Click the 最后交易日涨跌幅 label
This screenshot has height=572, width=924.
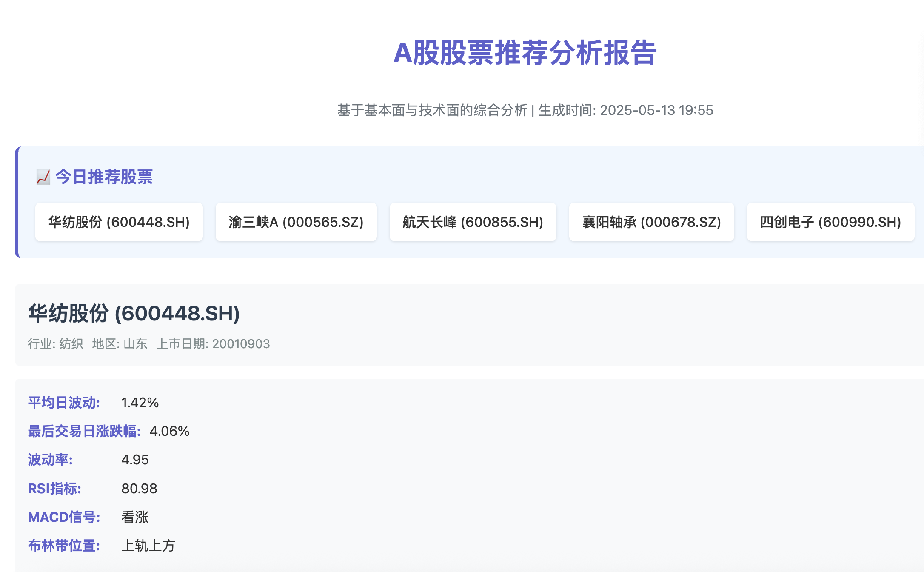click(x=84, y=431)
